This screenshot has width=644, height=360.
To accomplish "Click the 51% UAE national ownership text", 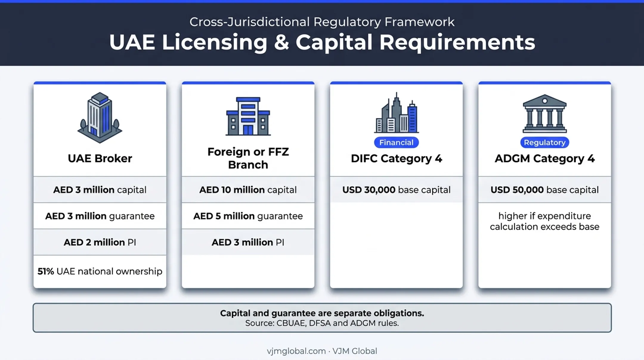I will click(100, 271).
